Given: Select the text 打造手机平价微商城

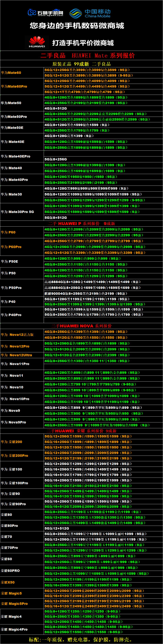Looking at the screenshot, I should 83,43.
